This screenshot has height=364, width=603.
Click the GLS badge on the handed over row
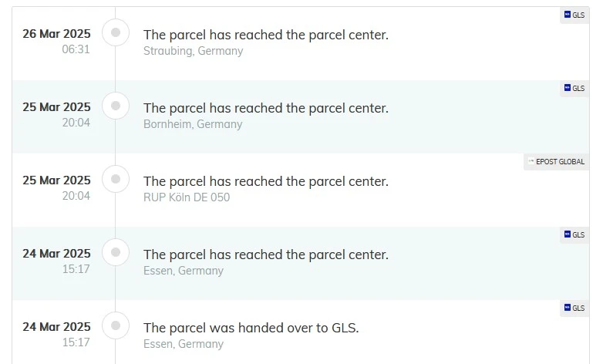pos(574,308)
